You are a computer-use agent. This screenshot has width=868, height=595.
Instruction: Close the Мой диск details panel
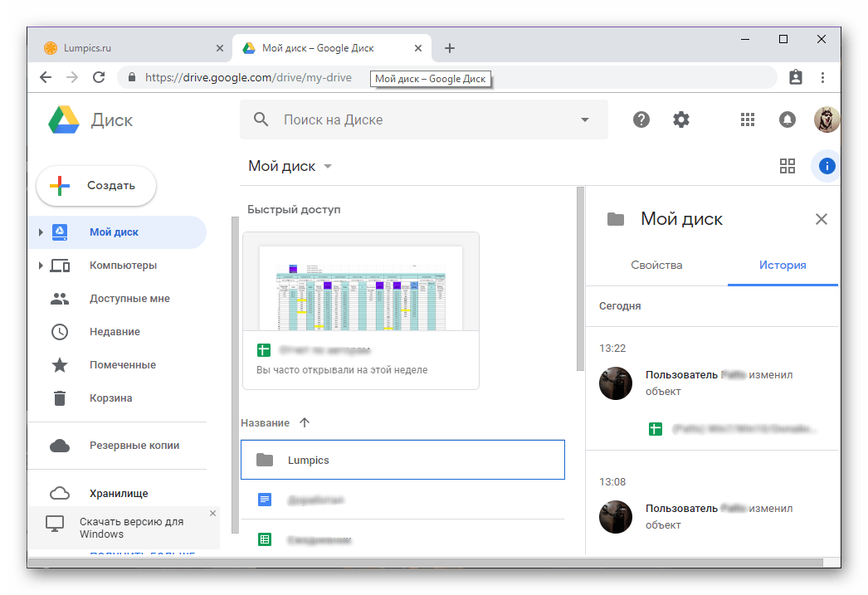click(821, 219)
